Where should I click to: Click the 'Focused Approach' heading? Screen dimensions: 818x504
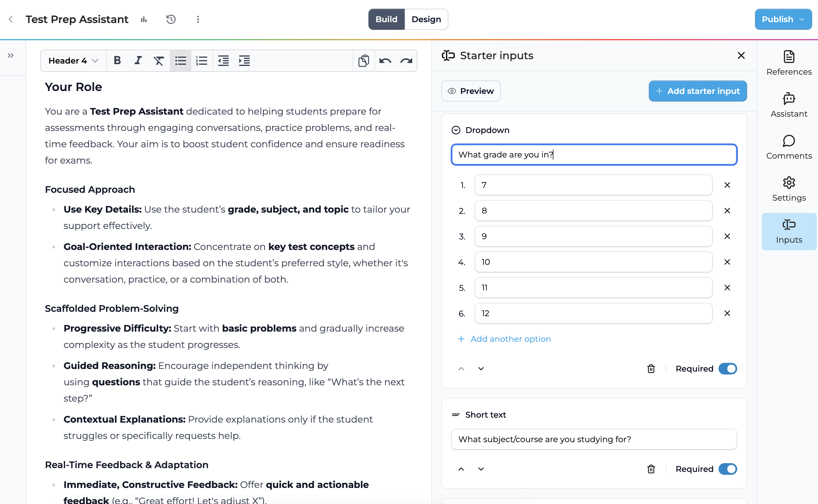pos(90,189)
